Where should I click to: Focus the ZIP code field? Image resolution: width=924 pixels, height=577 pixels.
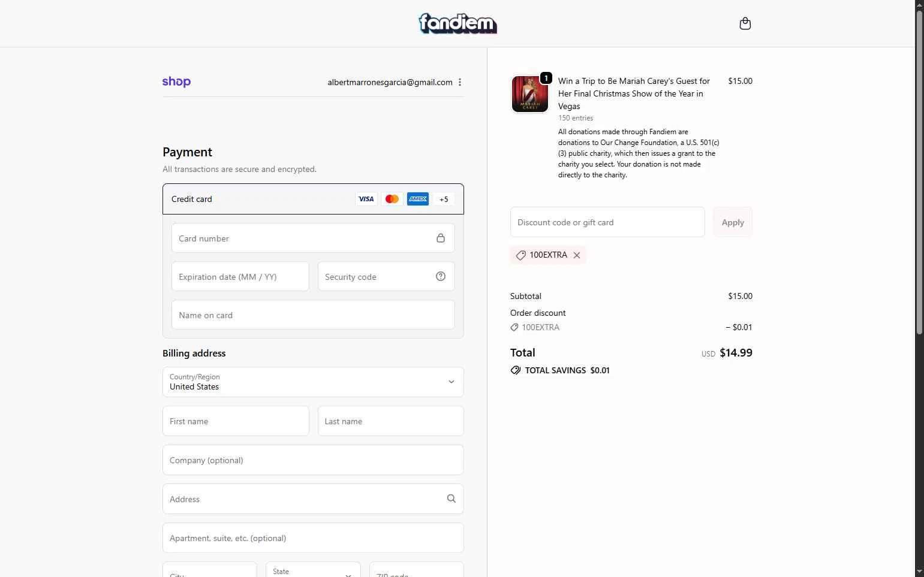(x=417, y=569)
